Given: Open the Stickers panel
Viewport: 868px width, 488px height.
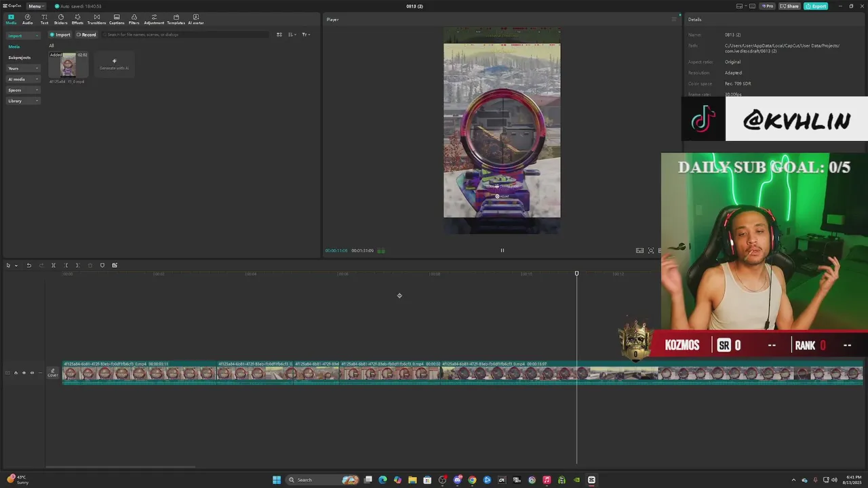Looking at the screenshot, I should (x=60, y=19).
